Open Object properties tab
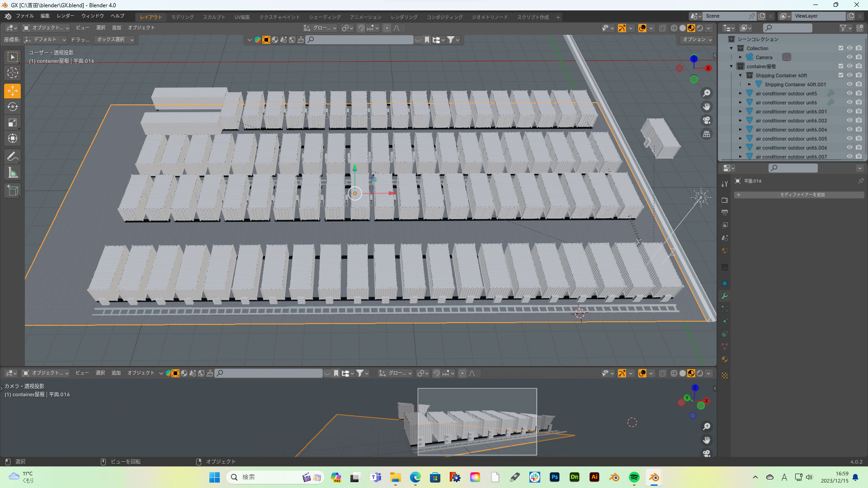The width and height of the screenshot is (868, 488). pyautogui.click(x=725, y=283)
